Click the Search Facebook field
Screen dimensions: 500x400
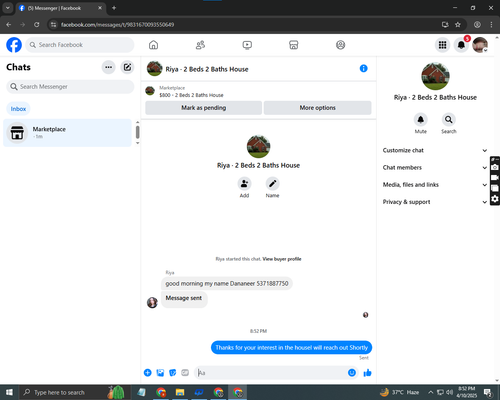(80, 45)
